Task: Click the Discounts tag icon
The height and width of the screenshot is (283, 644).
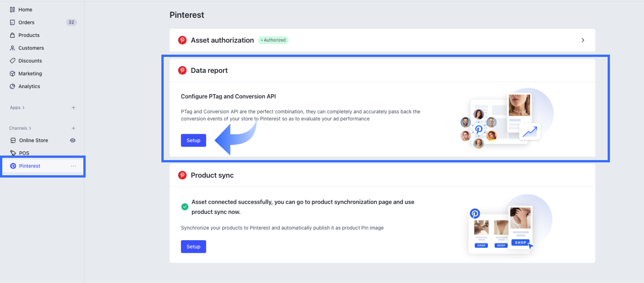Action: click(13, 61)
